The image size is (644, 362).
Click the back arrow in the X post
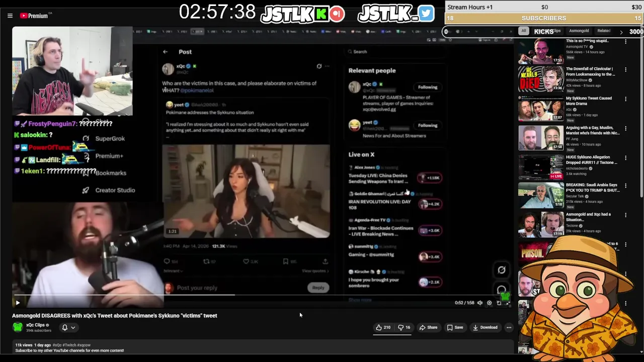pyautogui.click(x=165, y=52)
